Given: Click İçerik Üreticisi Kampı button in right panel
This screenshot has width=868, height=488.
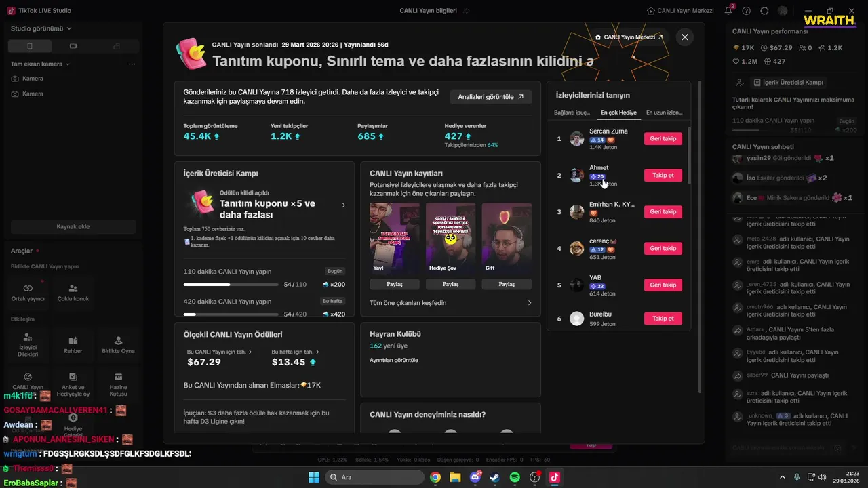Looking at the screenshot, I should [x=789, y=82].
